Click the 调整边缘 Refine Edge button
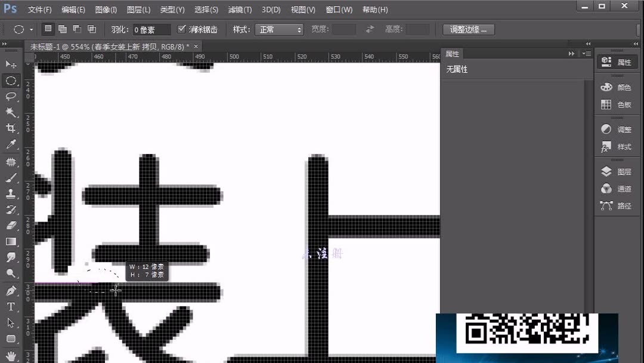 click(469, 29)
